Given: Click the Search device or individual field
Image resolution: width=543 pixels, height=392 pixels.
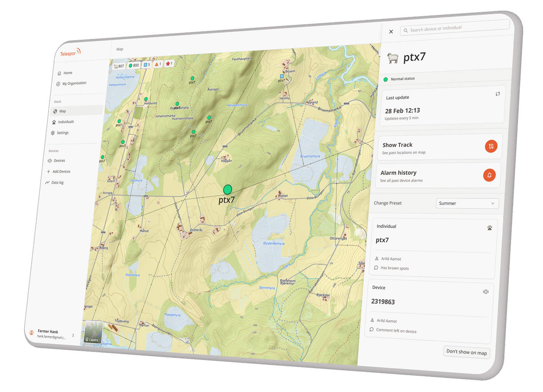Looking at the screenshot, I should click(x=455, y=28).
